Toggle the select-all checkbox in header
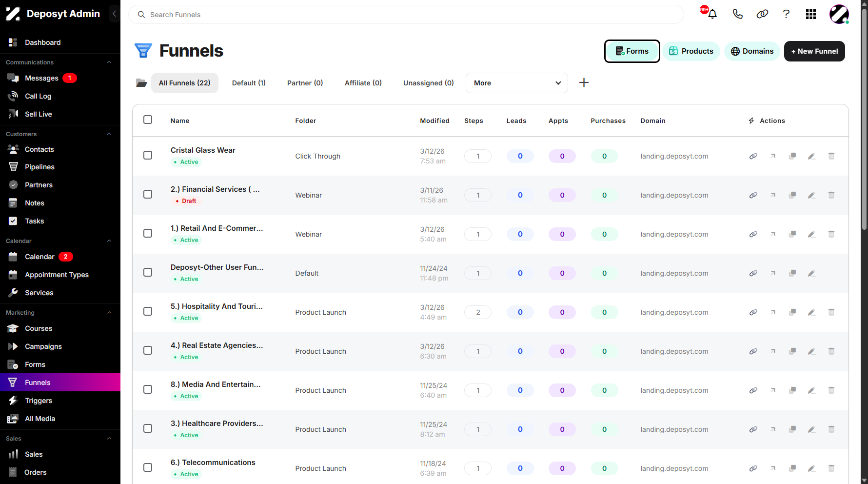 coord(148,120)
